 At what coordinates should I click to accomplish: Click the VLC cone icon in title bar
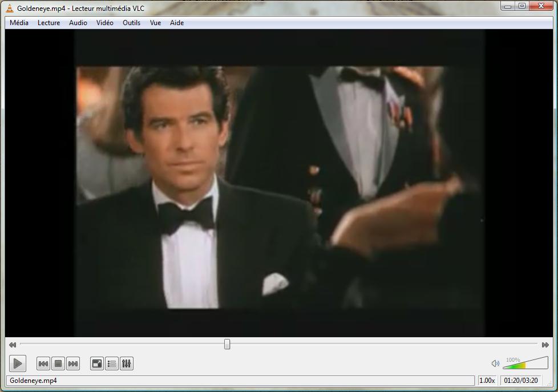pos(10,8)
